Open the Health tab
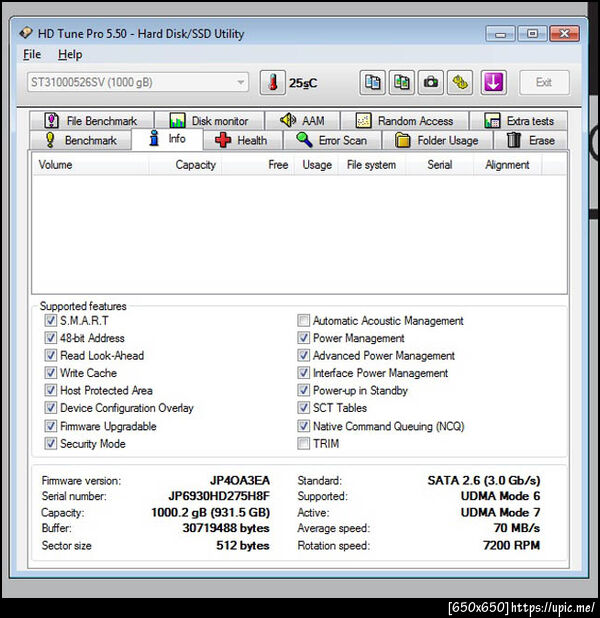 point(241,140)
